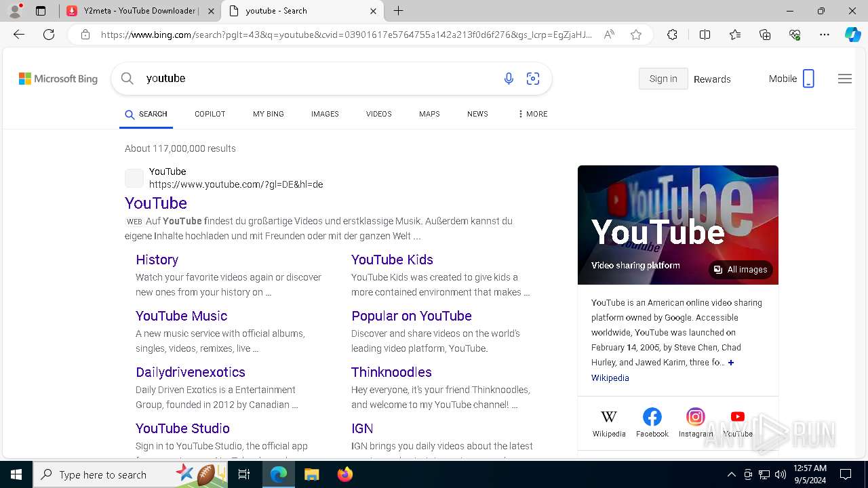Close the youtube - Search tab

click(373, 11)
